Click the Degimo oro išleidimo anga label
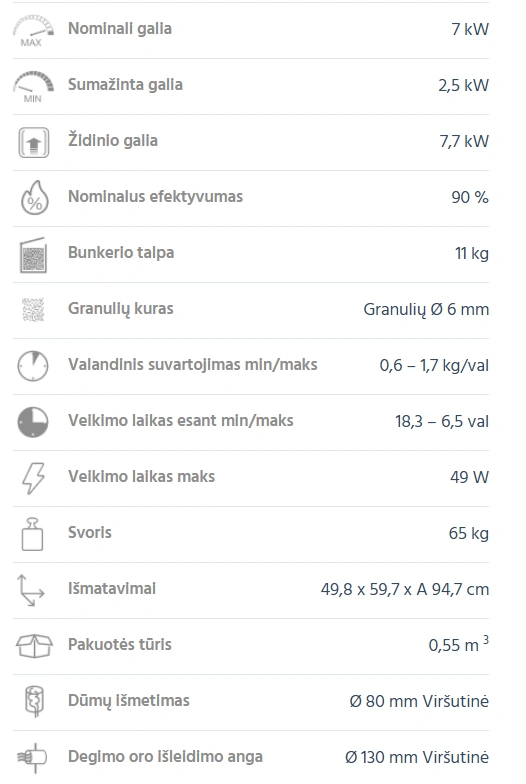The height and width of the screenshot is (784, 526). [x=166, y=756]
